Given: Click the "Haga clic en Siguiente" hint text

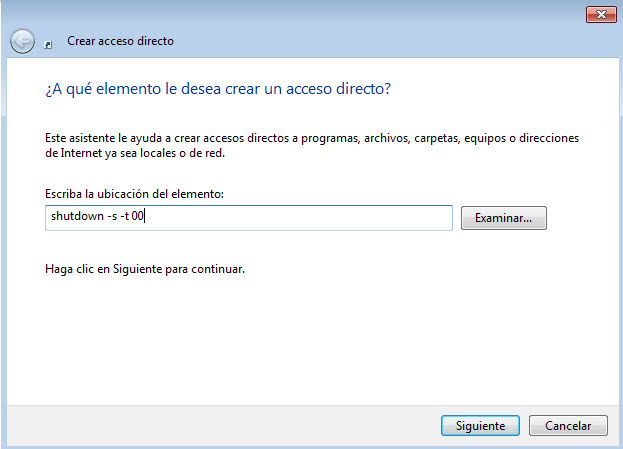Looking at the screenshot, I should (x=145, y=269).
